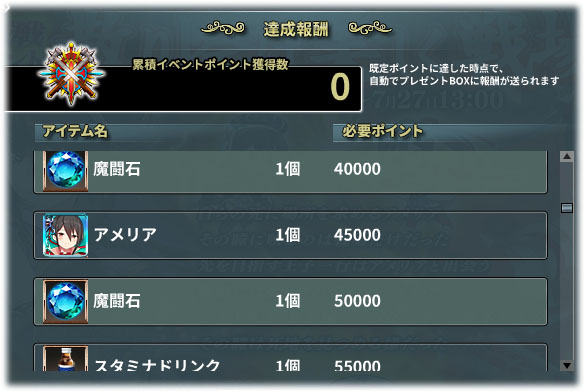Click the crossed-swords event point emblem
This screenshot has height=392, width=585.
[x=71, y=74]
